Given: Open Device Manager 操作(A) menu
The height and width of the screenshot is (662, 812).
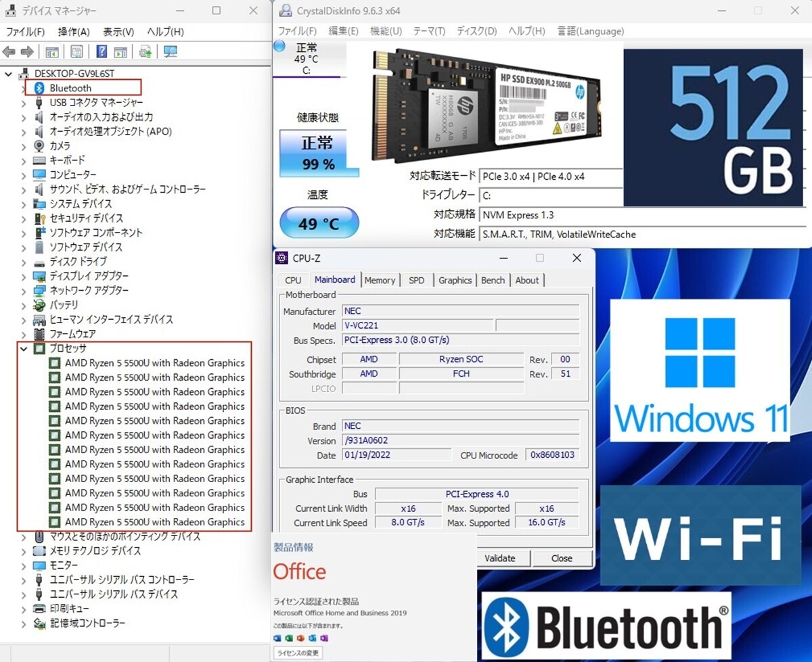Looking at the screenshot, I should pos(74,32).
